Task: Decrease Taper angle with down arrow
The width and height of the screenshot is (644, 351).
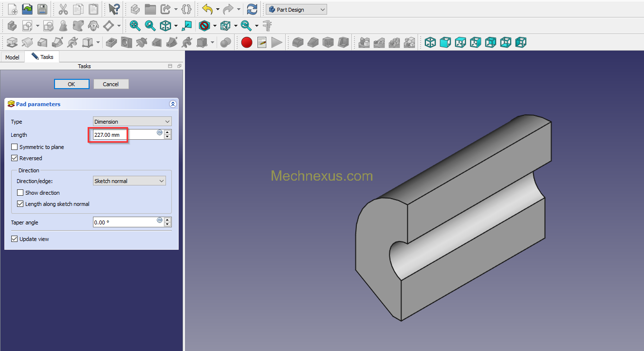Action: [167, 225]
